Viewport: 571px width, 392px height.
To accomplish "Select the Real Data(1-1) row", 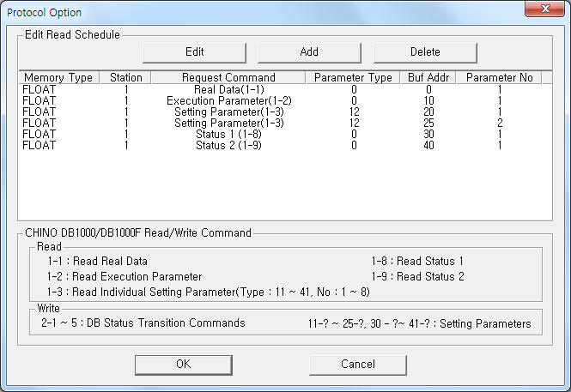I will (228, 89).
